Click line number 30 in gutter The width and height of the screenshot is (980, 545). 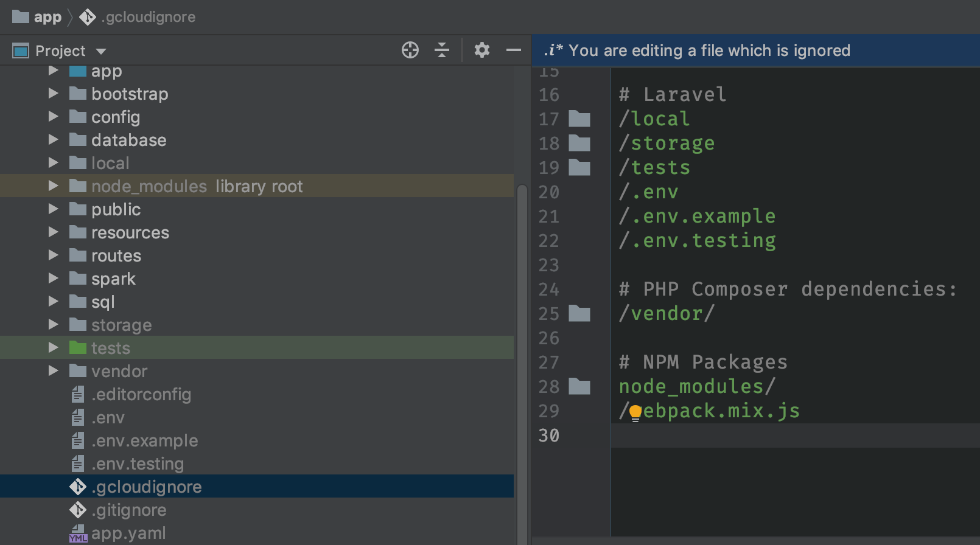[x=548, y=436]
